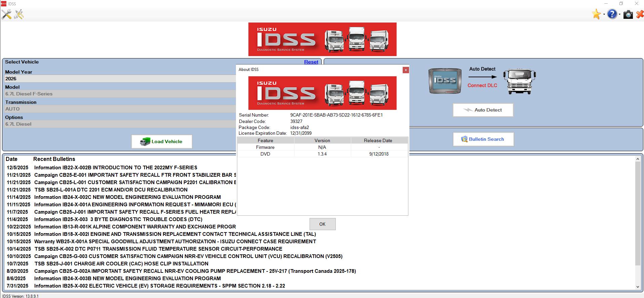644x298 pixels.
Task: Select the Transmission AUTO field
Action: coord(120,109)
